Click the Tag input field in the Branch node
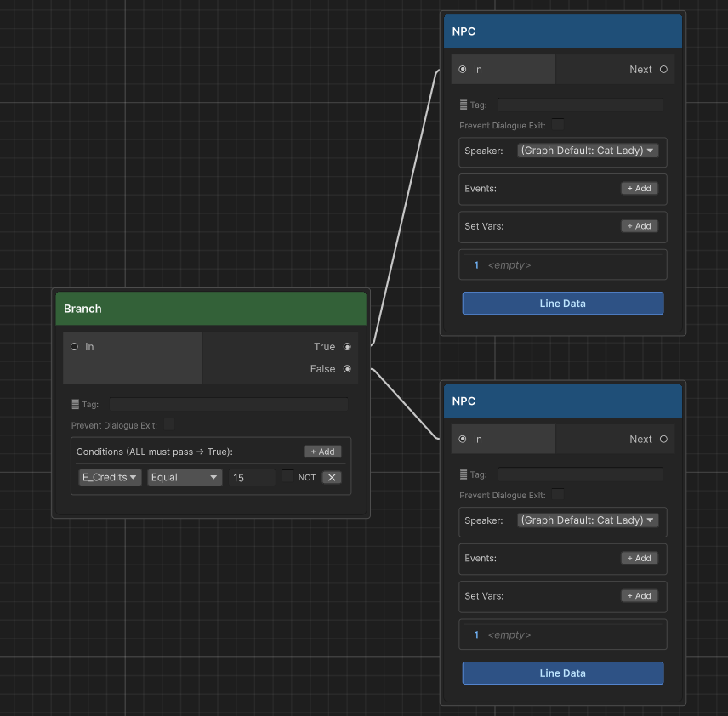This screenshot has height=716, width=728. (x=229, y=404)
